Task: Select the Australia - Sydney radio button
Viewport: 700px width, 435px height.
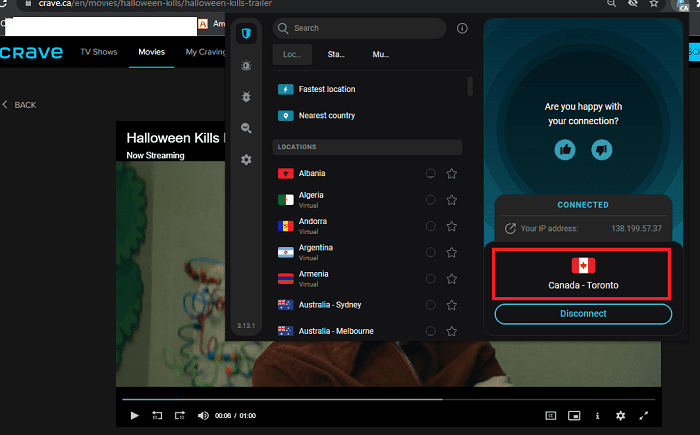Action: point(430,305)
